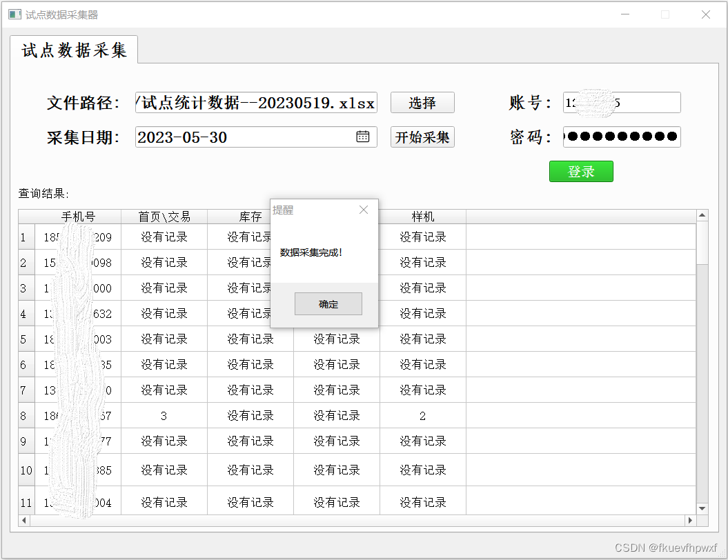Click into the 采集日期 date field
The image size is (728, 560).
[x=256, y=137]
